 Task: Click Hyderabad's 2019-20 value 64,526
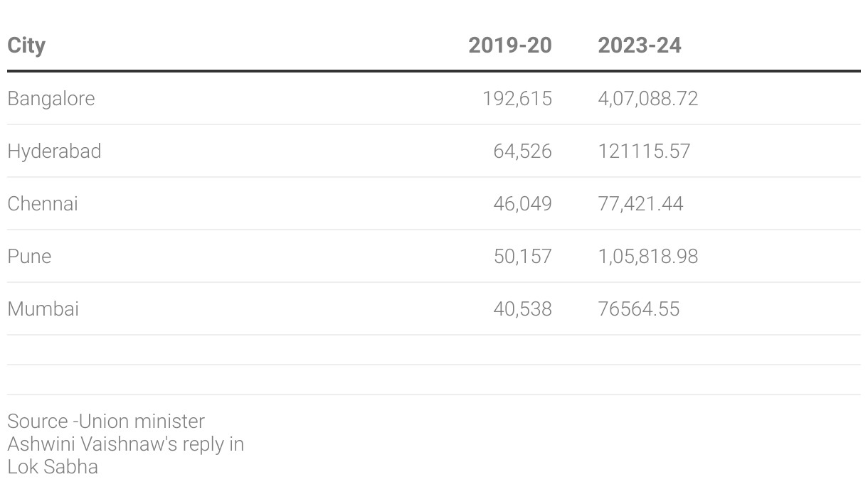pyautogui.click(x=522, y=151)
